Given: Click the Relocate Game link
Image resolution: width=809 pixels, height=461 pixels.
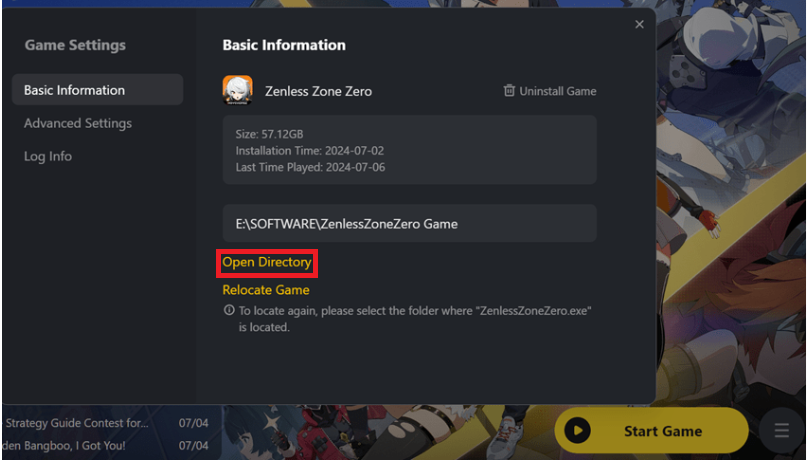Looking at the screenshot, I should (x=266, y=290).
